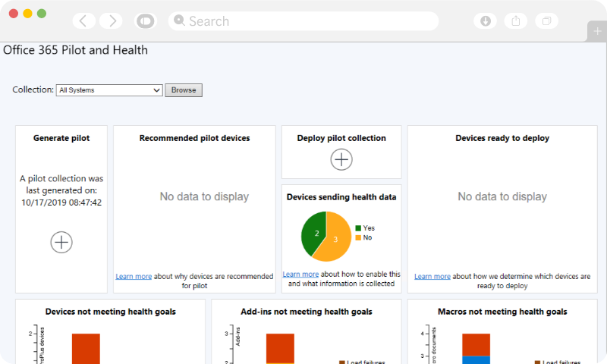Click the red bar segment in Add-ins chart
The image size is (607, 364).
[280, 348]
